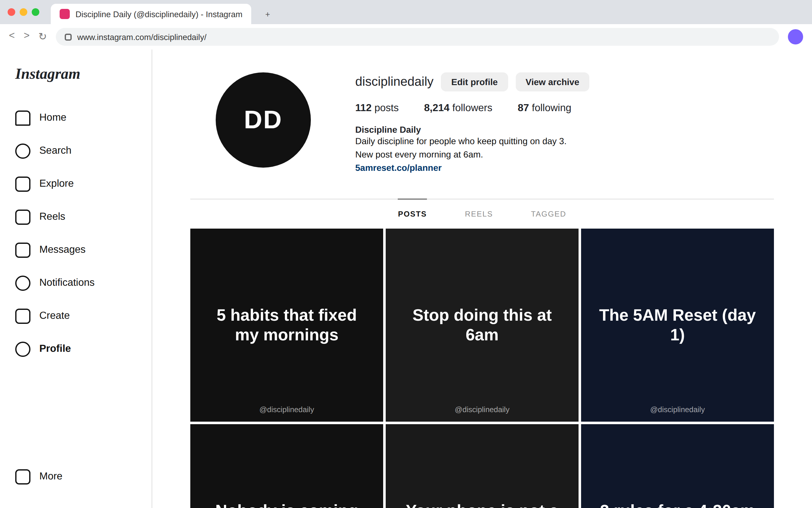
Task: Close the window with red button
Action: pos(11,12)
